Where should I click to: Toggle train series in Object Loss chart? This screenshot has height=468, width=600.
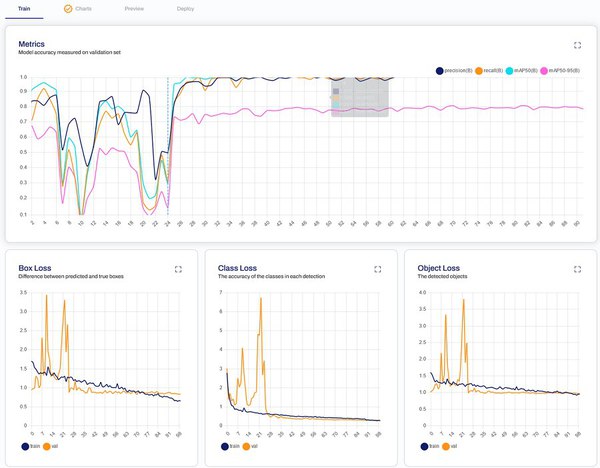point(428,447)
